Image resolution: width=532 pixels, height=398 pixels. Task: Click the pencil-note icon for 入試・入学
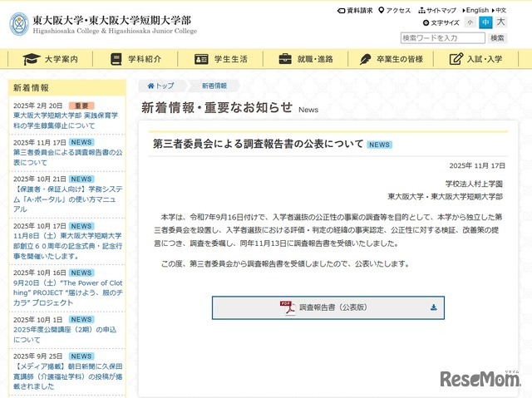[x=456, y=59]
